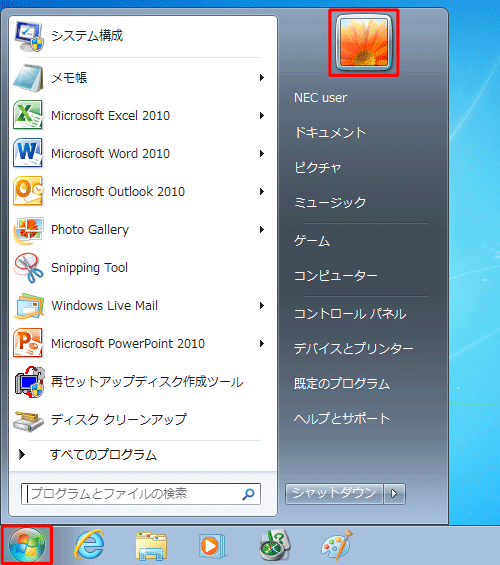This screenshot has width=500, height=565.
Task: Select the Snipping Tool text entry
Action: [x=89, y=268]
